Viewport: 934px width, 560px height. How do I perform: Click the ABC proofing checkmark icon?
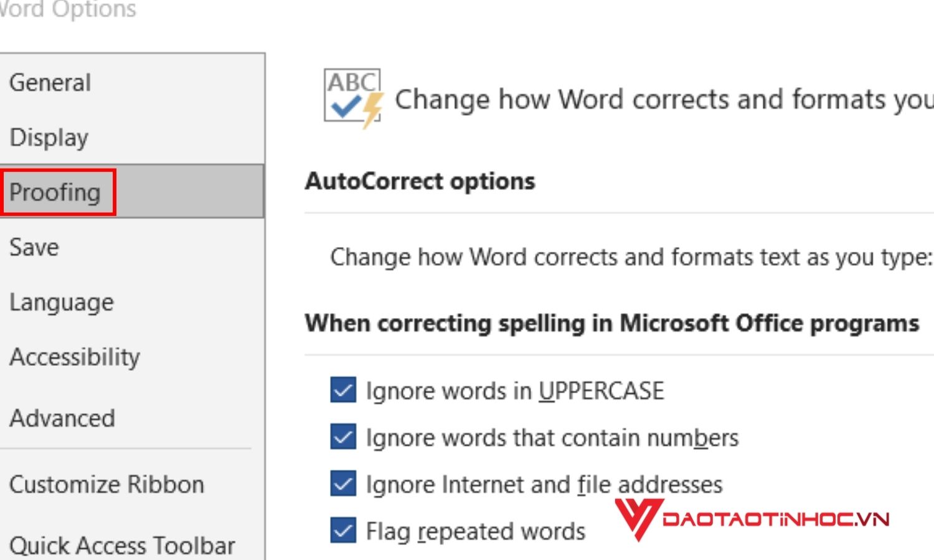[352, 97]
